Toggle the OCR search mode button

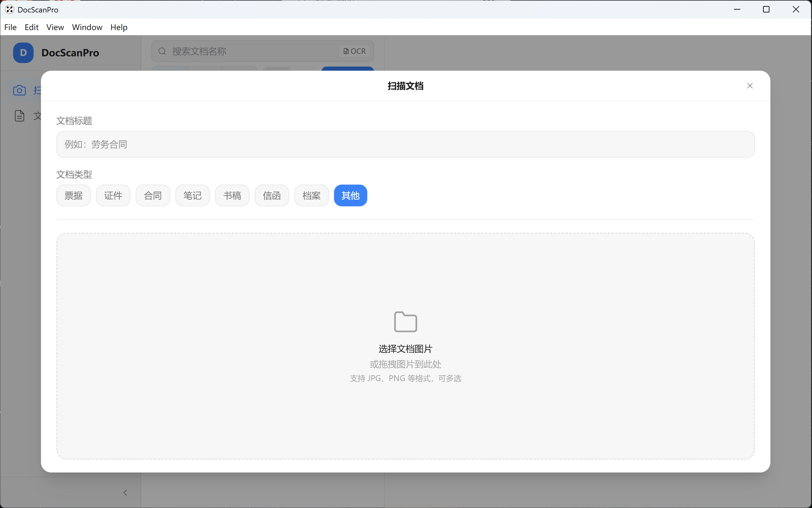(x=354, y=51)
